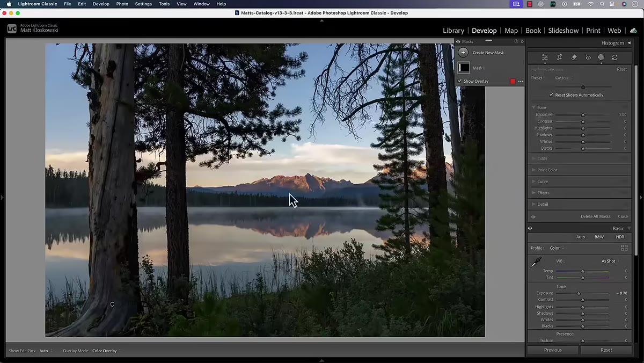This screenshot has height=363, width=644.
Task: Click the Temp slider handle
Action: 583,271
